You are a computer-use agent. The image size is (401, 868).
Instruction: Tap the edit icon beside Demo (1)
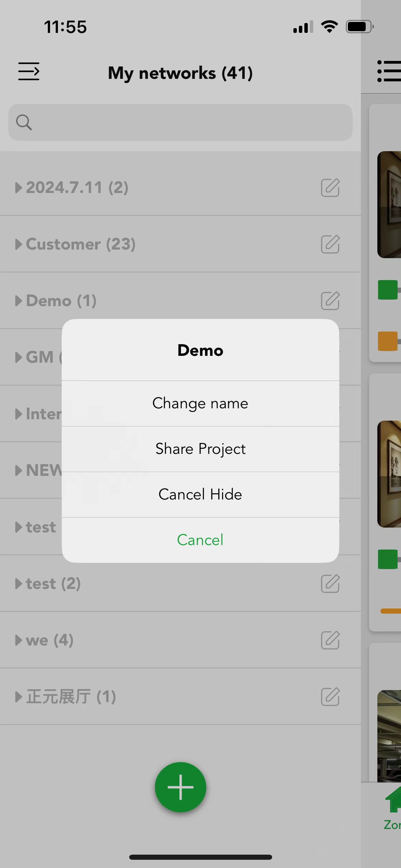[x=330, y=301]
